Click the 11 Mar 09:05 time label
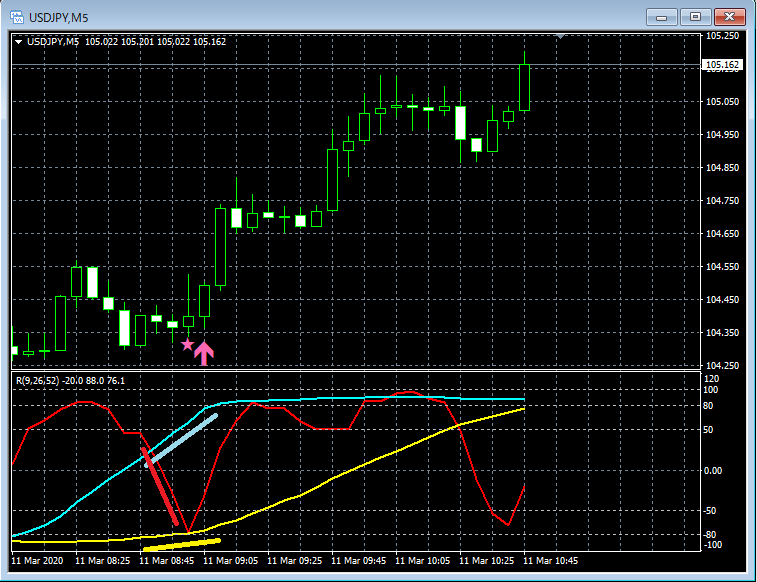 [x=230, y=561]
